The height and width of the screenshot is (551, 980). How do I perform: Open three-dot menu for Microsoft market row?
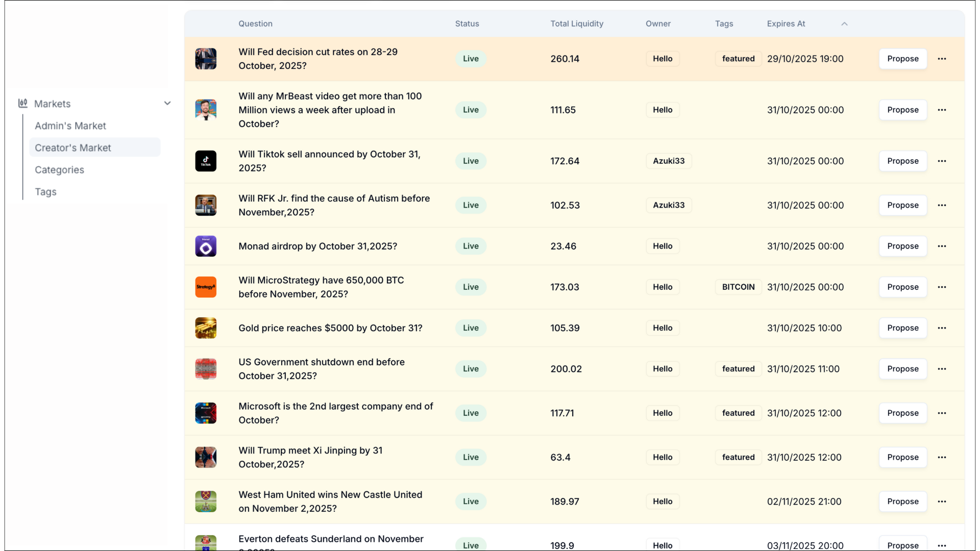tap(942, 413)
